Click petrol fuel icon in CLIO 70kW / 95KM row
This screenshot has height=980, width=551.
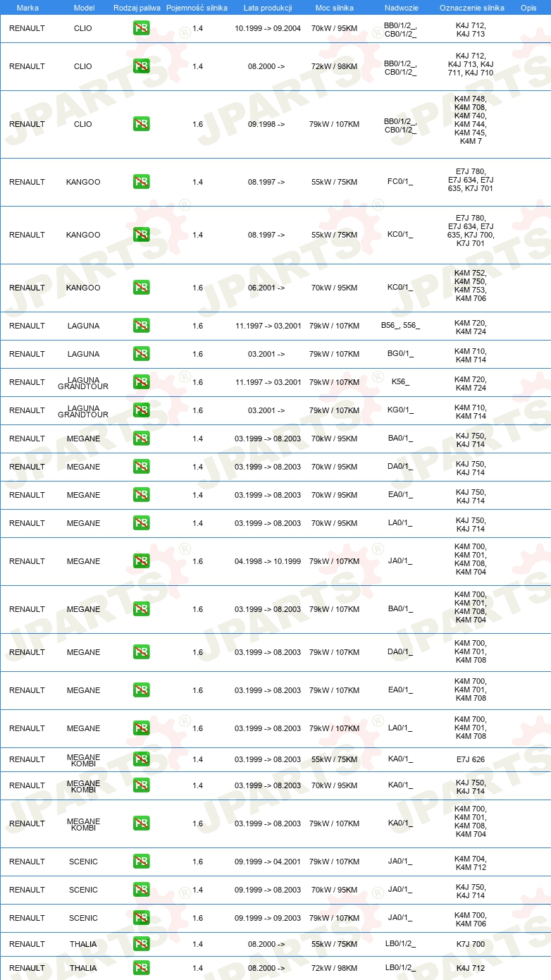pyautogui.click(x=141, y=28)
